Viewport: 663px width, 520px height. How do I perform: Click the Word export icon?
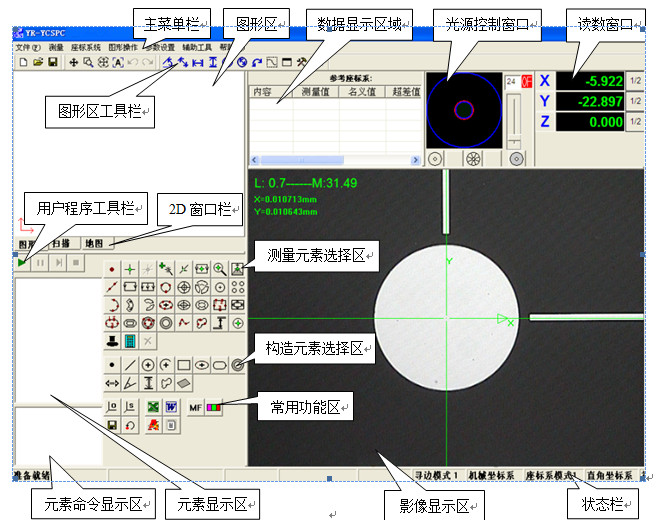(x=171, y=407)
